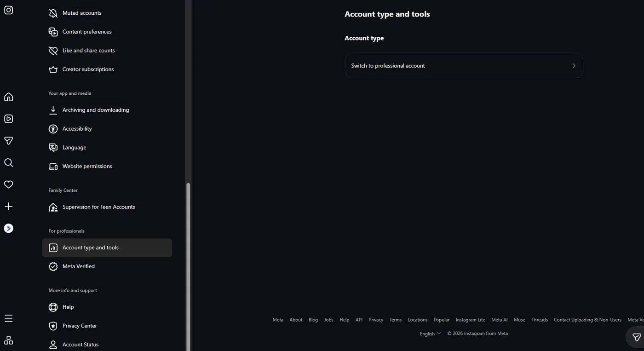Click Switch to professional account button
The image size is (644, 351).
pyautogui.click(x=464, y=66)
